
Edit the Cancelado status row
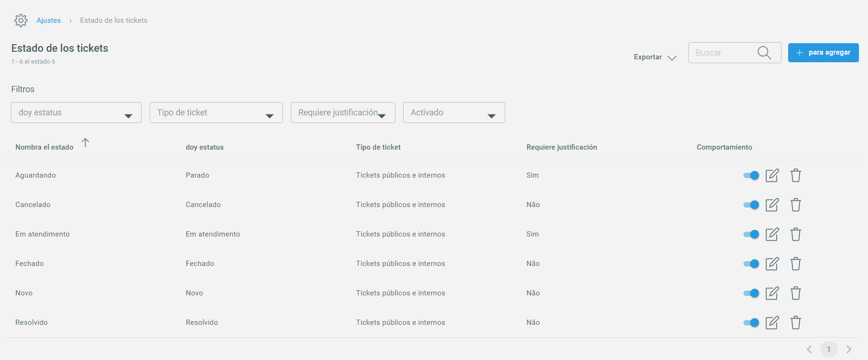click(772, 205)
